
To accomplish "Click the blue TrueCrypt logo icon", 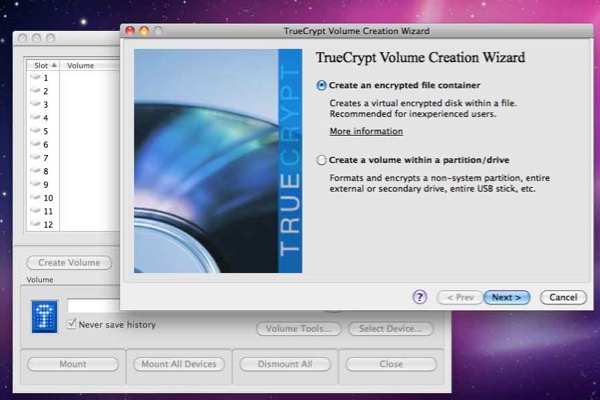I will [44, 317].
